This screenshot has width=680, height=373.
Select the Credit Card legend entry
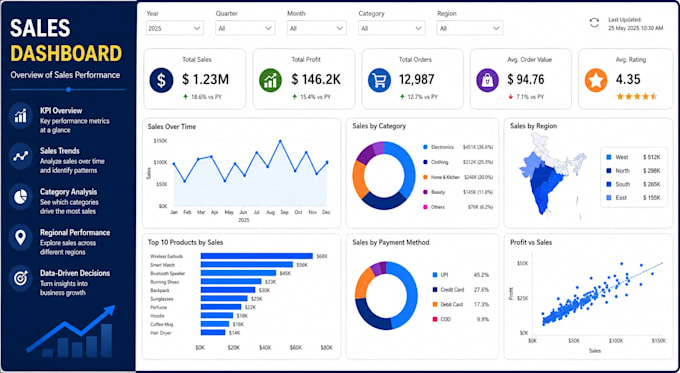(461, 290)
